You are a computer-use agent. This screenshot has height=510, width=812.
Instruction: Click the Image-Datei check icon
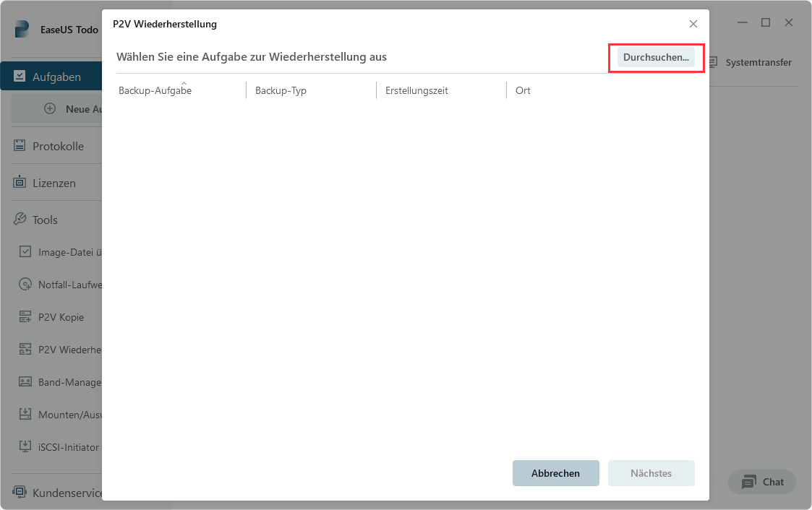coord(25,251)
